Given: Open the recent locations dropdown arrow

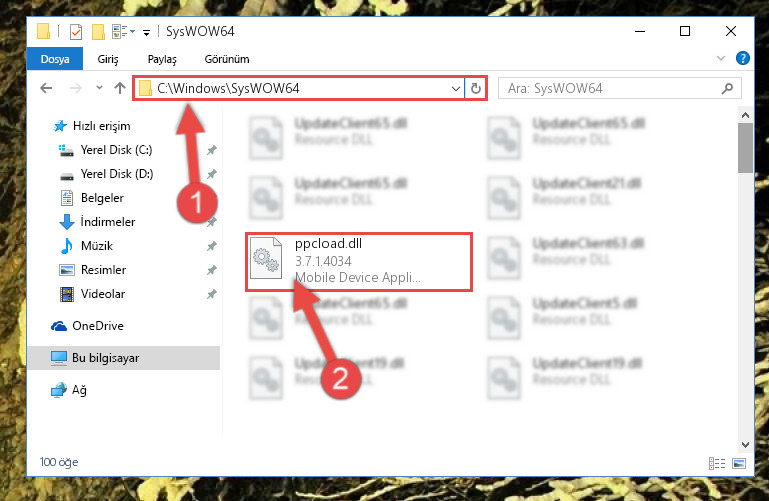Looking at the screenshot, I should coord(99,88).
